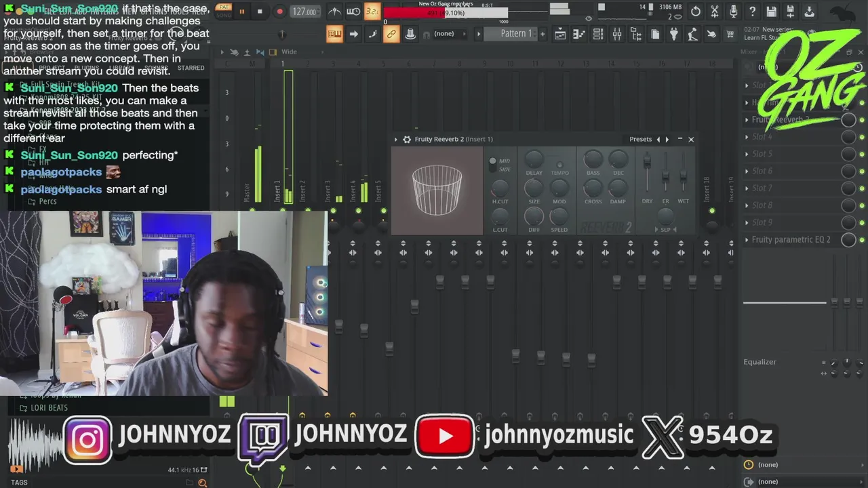
Task: Arm recording with the red record button
Action: click(279, 12)
